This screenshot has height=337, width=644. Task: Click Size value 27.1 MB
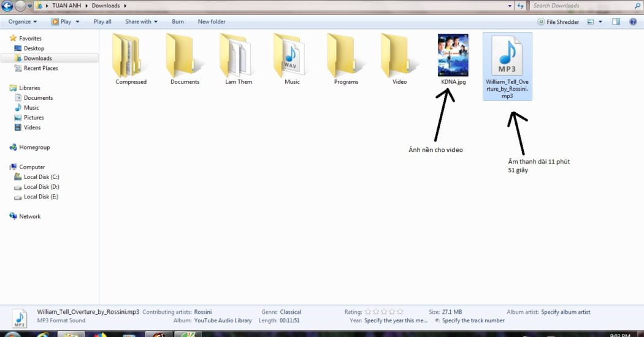(x=452, y=312)
